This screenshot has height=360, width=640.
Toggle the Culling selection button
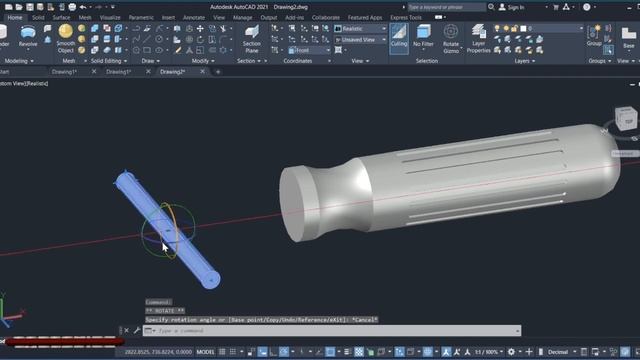[399, 38]
